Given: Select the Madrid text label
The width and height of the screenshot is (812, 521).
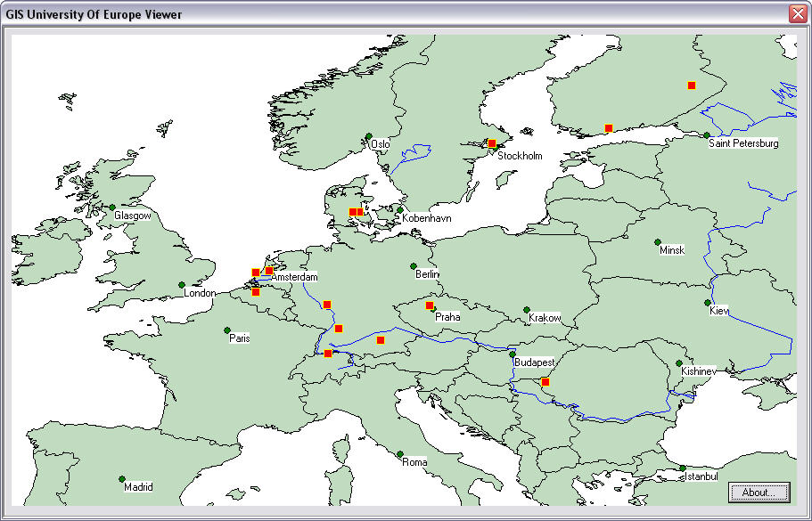Looking at the screenshot, I should (x=139, y=487).
